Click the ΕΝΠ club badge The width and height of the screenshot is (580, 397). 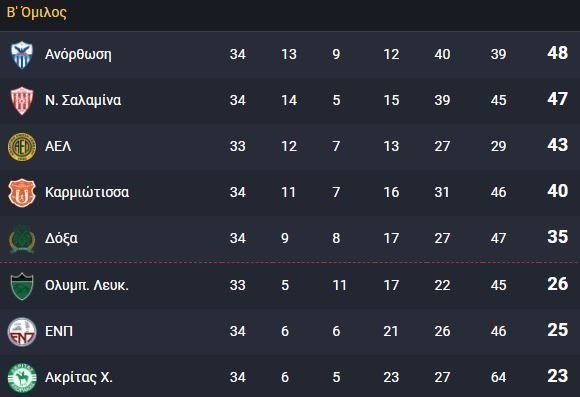click(x=22, y=332)
